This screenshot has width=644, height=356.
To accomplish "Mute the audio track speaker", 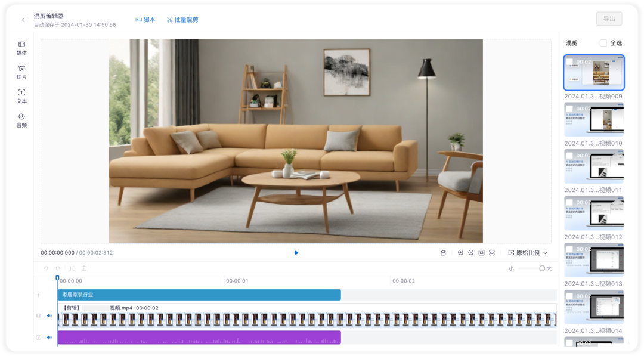I will pyautogui.click(x=49, y=338).
